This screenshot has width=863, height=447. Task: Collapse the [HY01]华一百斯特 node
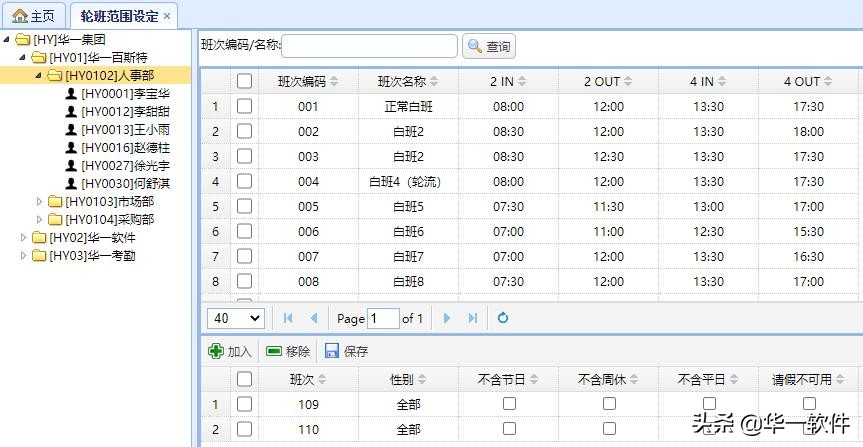tap(22, 57)
